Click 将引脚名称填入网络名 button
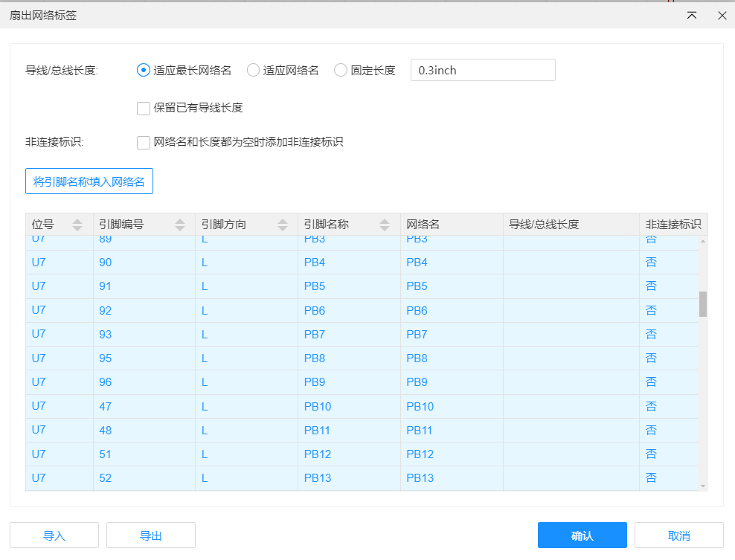Viewport: 735px width, 560px height. pos(89,181)
